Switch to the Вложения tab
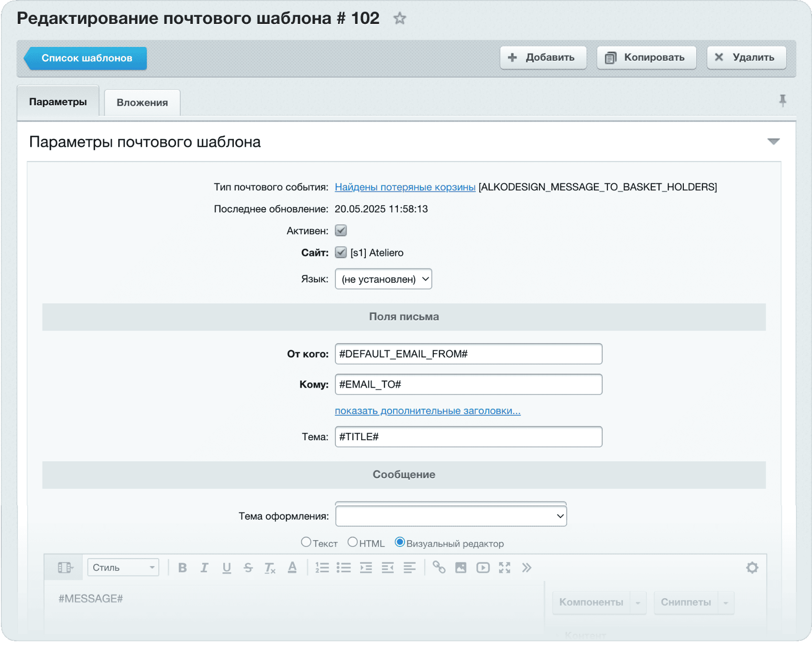This screenshot has width=812, height=657. [142, 102]
